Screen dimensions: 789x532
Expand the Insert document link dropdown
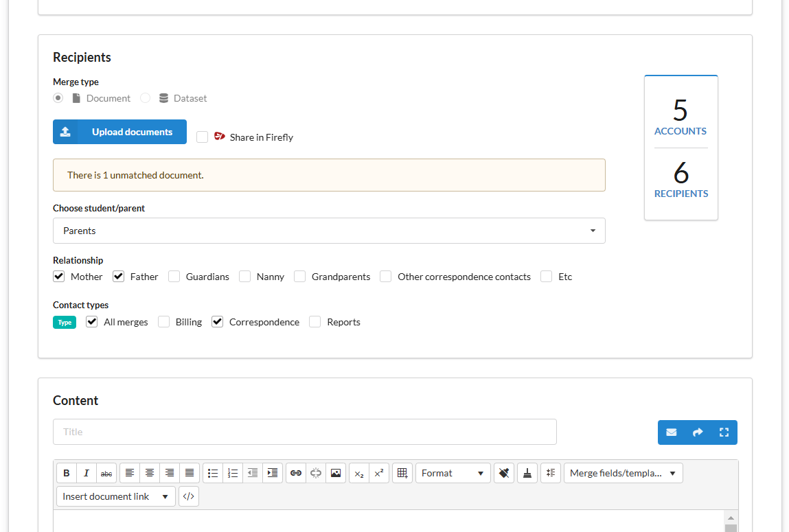[x=115, y=496]
